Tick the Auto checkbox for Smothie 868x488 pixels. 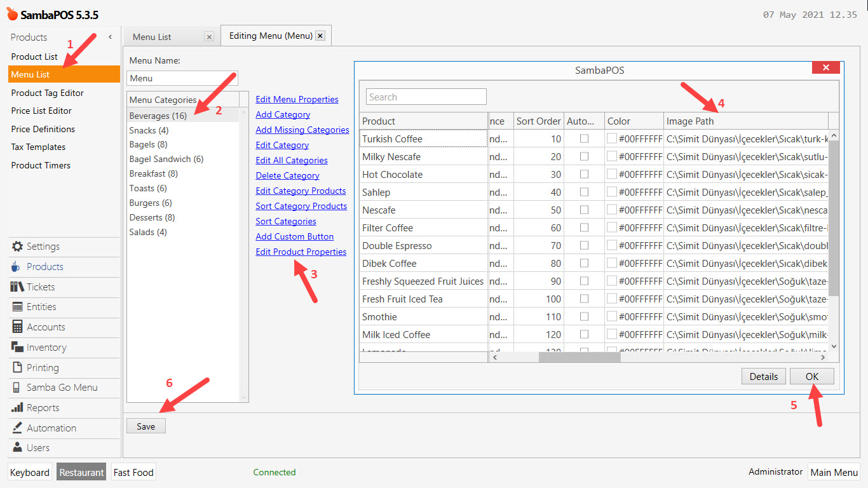[584, 316]
